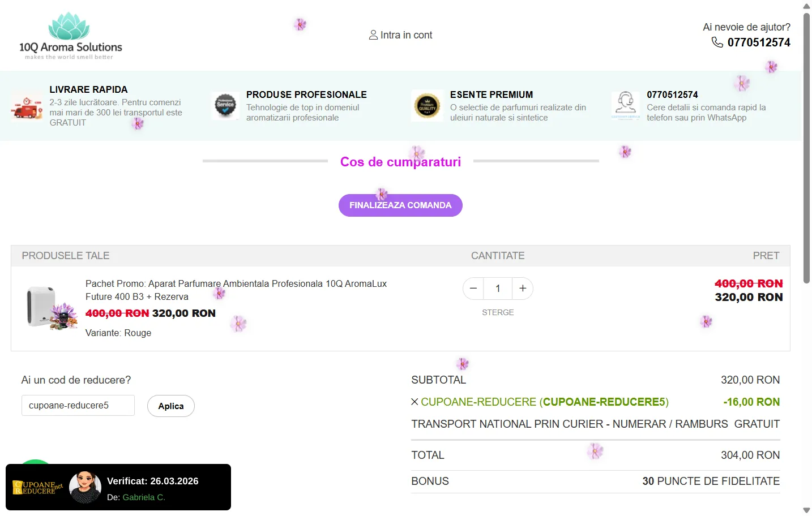812x516 pixels.
Task: Click the scroll-down arrow on the page scrollbar
Action: click(x=806, y=510)
